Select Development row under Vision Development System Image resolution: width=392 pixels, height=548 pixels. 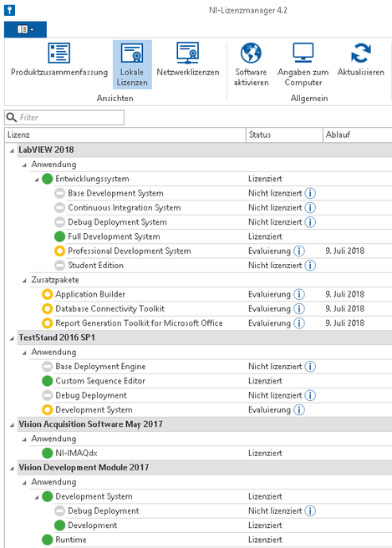pyautogui.click(x=222, y=525)
